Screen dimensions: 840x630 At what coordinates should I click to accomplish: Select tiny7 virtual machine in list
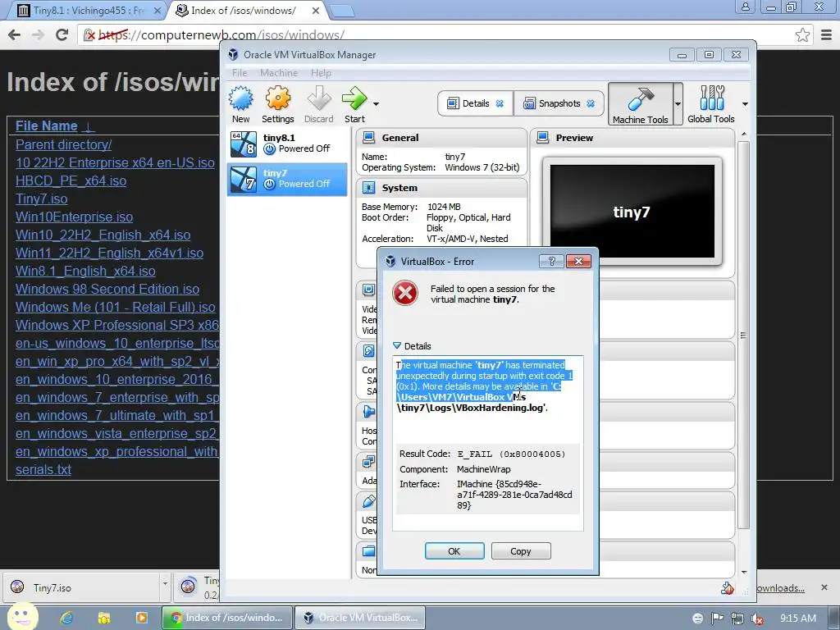tap(287, 179)
